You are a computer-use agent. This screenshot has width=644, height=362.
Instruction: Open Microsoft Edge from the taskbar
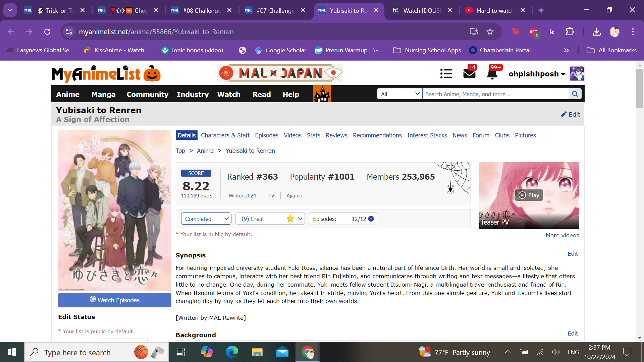pyautogui.click(x=232, y=352)
